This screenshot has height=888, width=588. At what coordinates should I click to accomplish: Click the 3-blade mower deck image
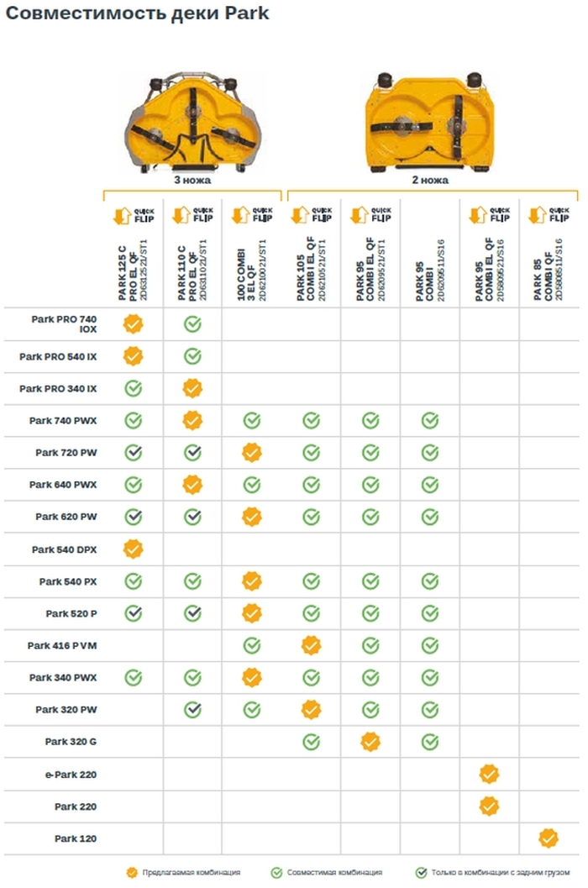point(192,122)
